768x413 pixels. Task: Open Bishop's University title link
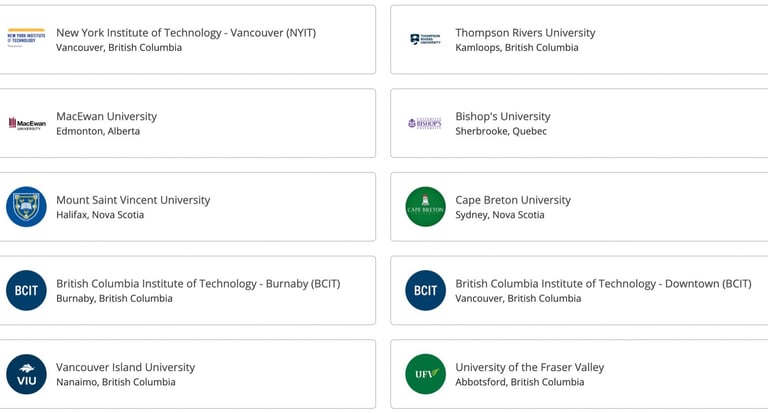(x=503, y=117)
